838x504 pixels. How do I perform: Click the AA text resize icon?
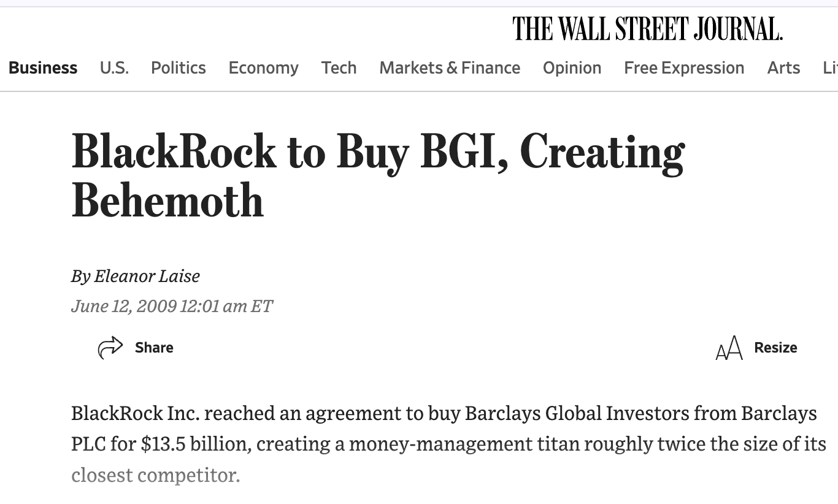tap(729, 348)
